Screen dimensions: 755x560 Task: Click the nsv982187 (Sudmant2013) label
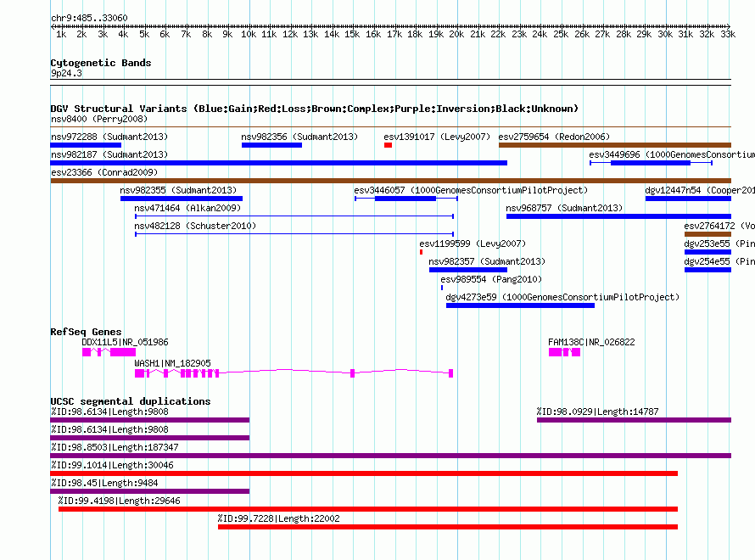(x=109, y=154)
